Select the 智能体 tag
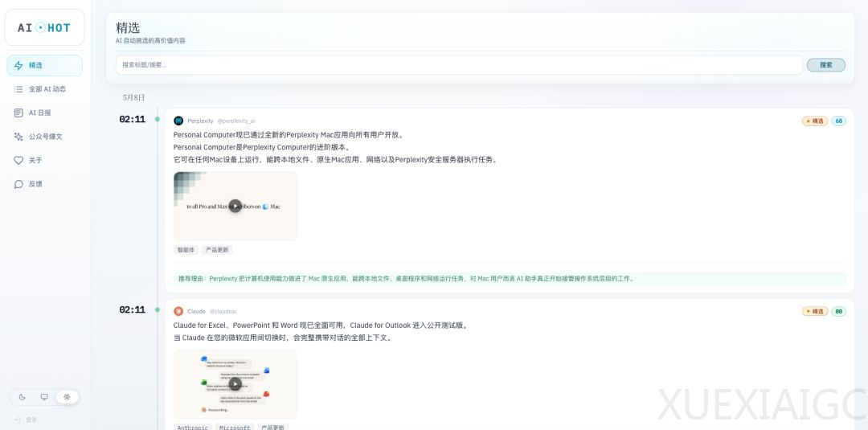 point(186,250)
